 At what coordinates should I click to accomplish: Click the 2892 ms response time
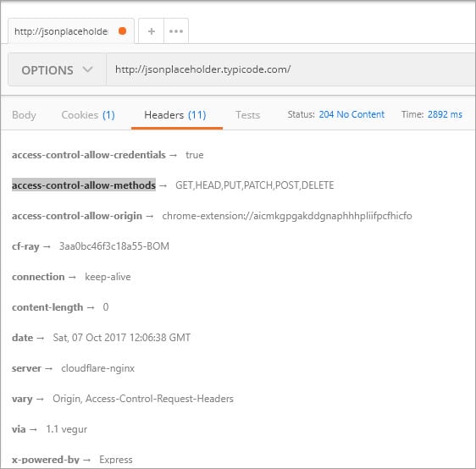(445, 114)
